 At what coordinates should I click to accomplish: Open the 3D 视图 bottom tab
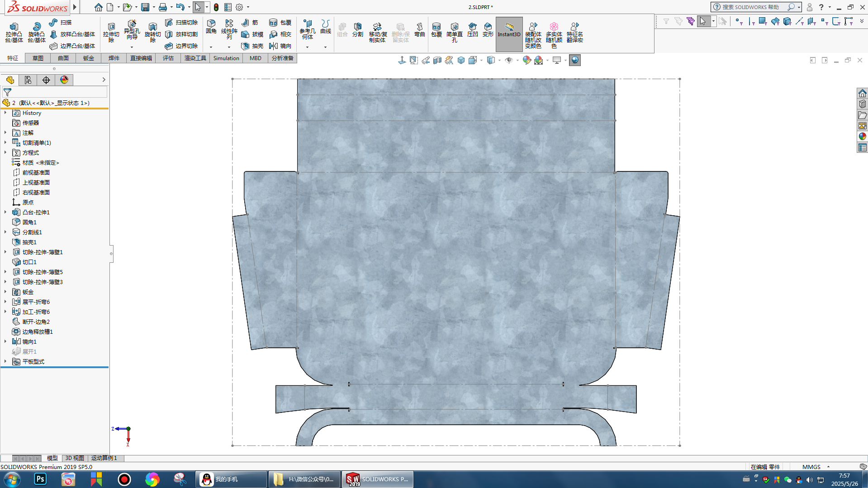click(75, 458)
